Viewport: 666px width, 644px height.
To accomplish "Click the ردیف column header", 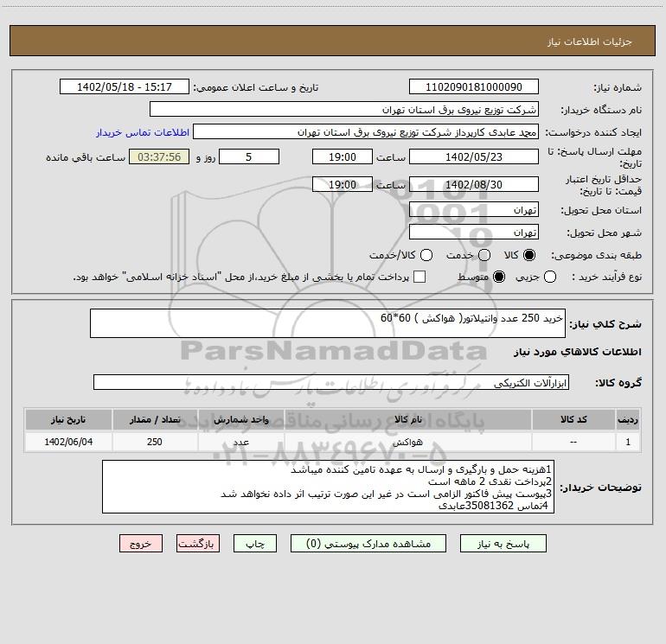I will [628, 419].
